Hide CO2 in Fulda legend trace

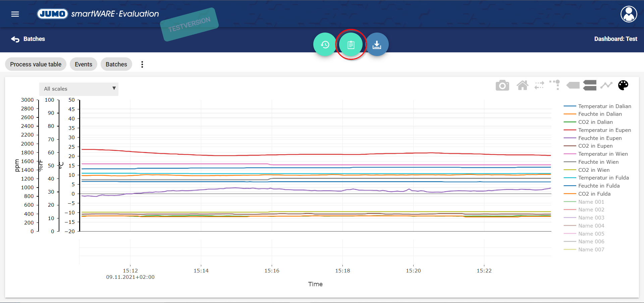594,194
